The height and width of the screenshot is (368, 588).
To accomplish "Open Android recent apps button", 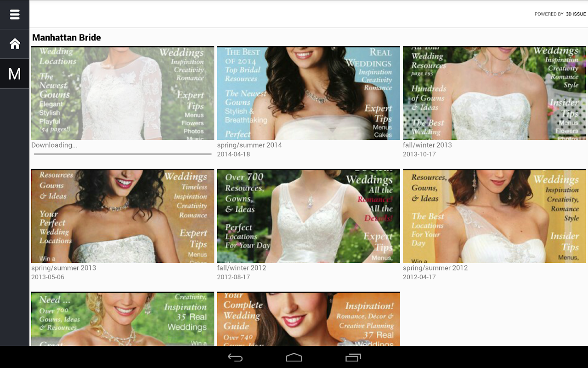I will pyautogui.click(x=353, y=357).
